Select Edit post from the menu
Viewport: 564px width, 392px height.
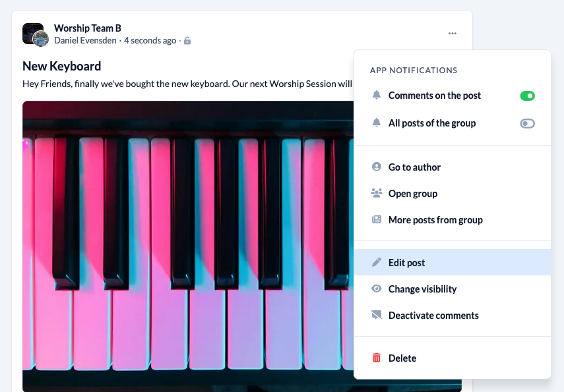[x=452, y=262]
